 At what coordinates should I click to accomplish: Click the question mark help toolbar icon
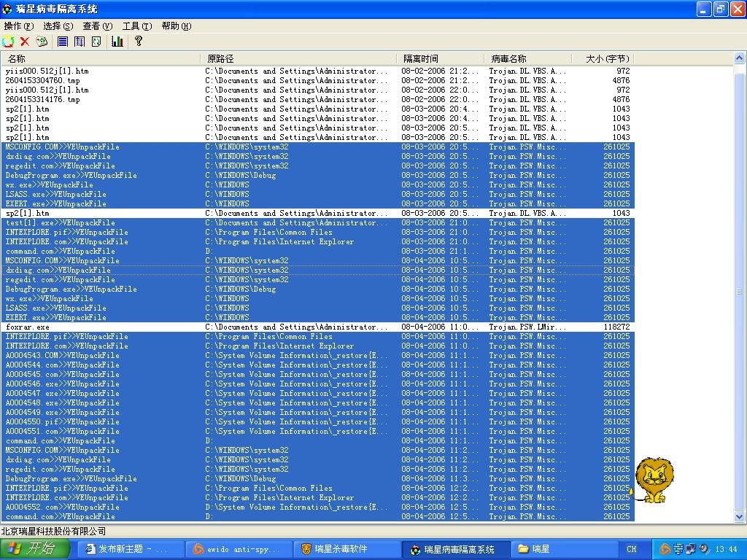(x=139, y=42)
